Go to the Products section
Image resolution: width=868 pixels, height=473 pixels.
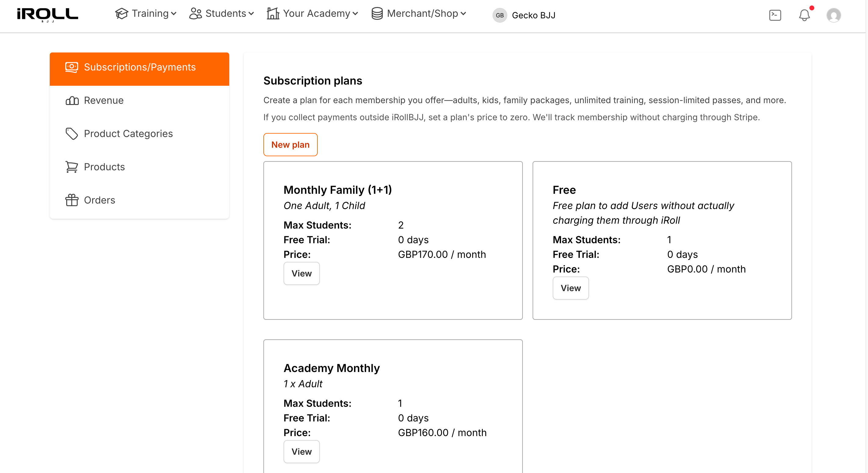(x=139, y=167)
